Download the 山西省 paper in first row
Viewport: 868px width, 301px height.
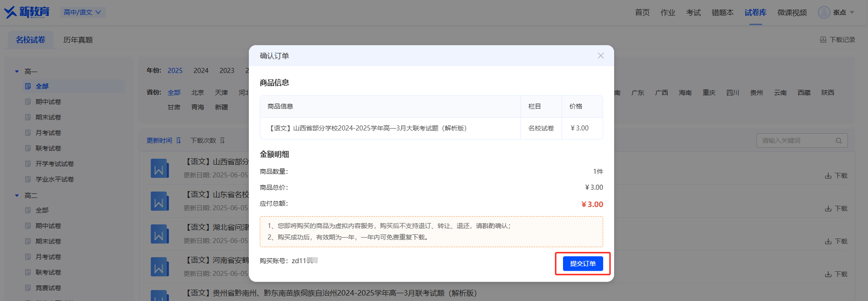pos(836,176)
